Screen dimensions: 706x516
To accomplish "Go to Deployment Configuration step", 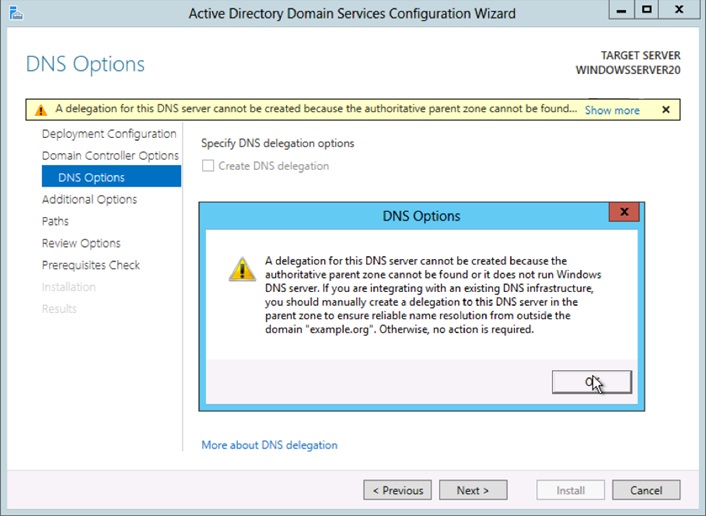I will click(x=109, y=134).
